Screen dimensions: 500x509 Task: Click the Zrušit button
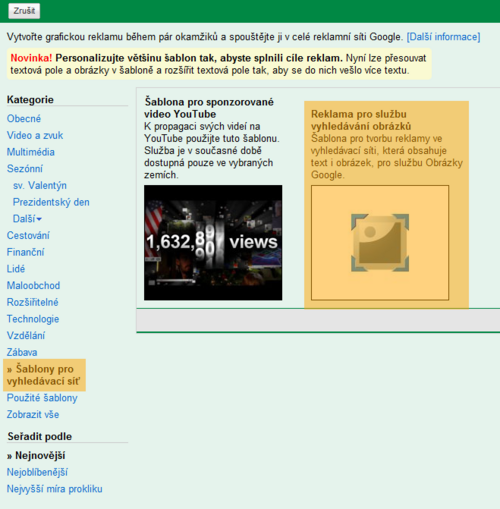tap(24, 11)
